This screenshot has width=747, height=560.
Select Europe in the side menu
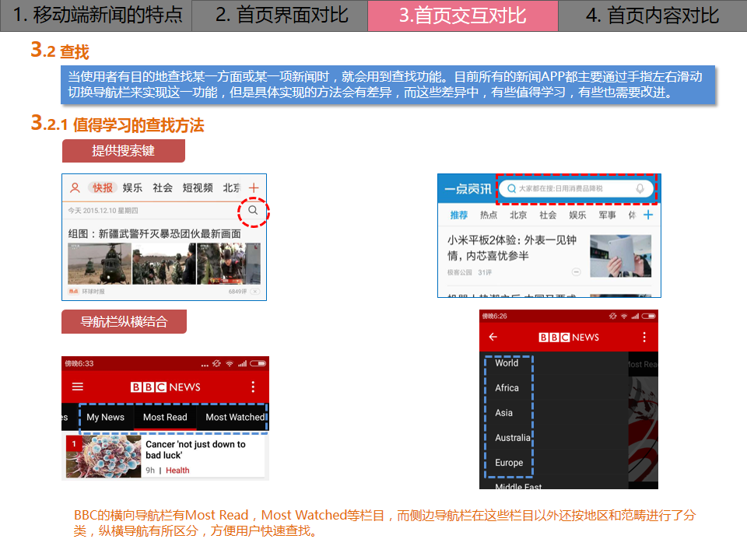509,462
